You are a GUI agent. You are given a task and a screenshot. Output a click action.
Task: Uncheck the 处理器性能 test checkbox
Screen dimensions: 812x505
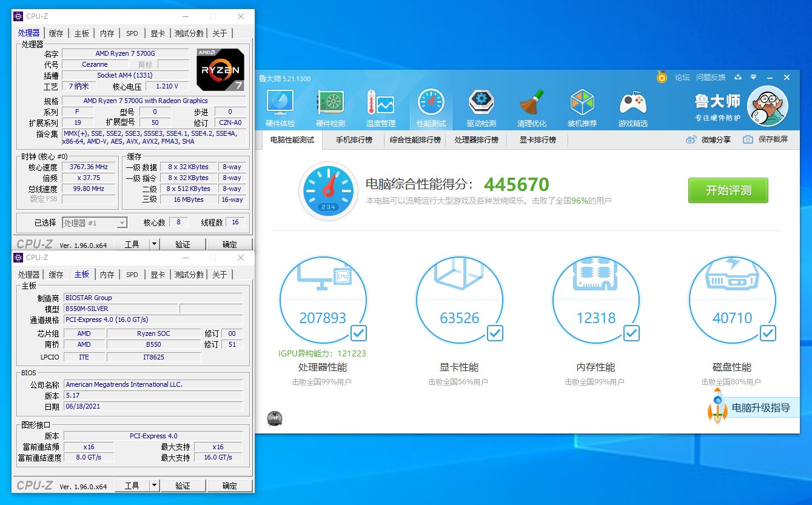(x=358, y=333)
